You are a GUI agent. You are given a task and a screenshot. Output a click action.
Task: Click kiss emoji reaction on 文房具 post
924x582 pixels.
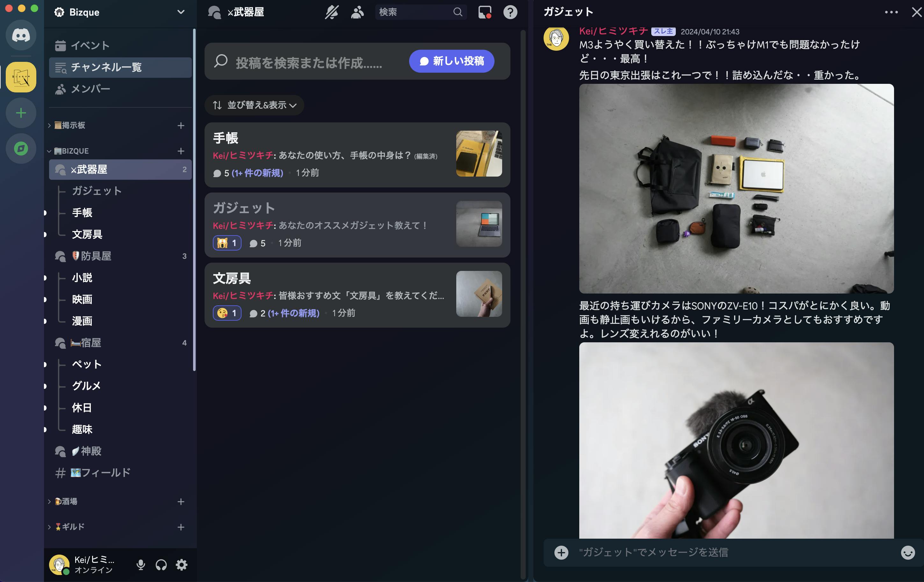click(227, 313)
